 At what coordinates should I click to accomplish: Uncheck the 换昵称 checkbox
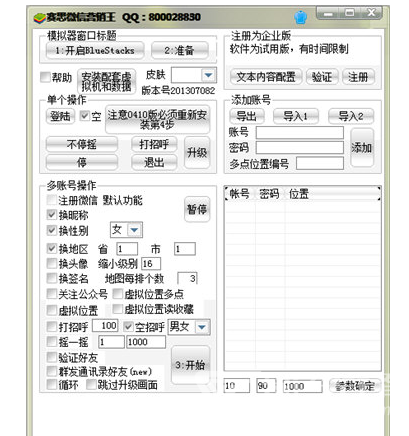tap(52, 214)
